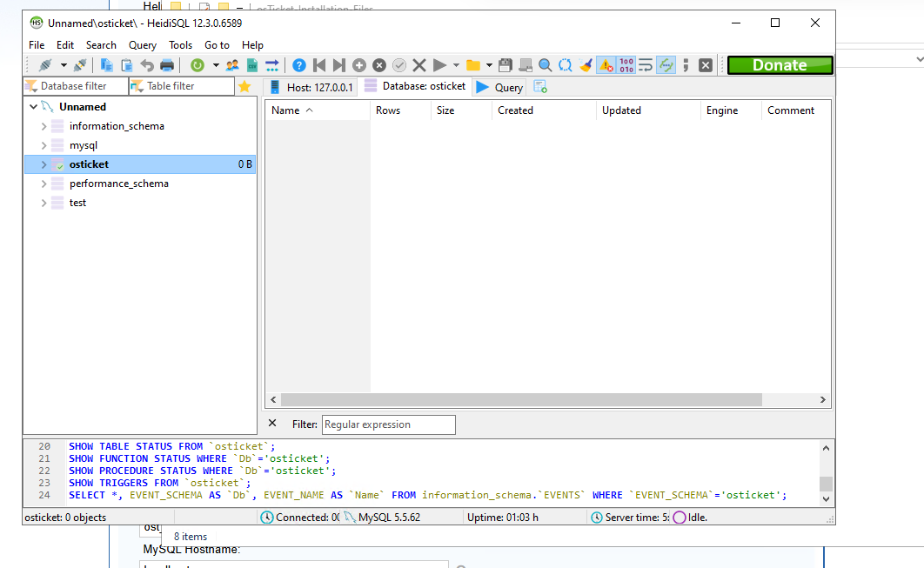Viewport: 924px width, 568px height.
Task: Click the yellow favorites star icon
Action: [244, 87]
